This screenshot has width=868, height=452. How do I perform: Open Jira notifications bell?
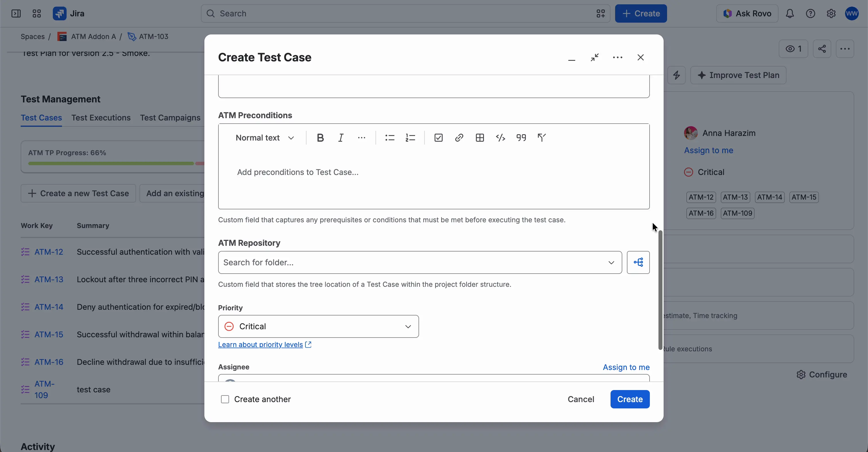[790, 13]
